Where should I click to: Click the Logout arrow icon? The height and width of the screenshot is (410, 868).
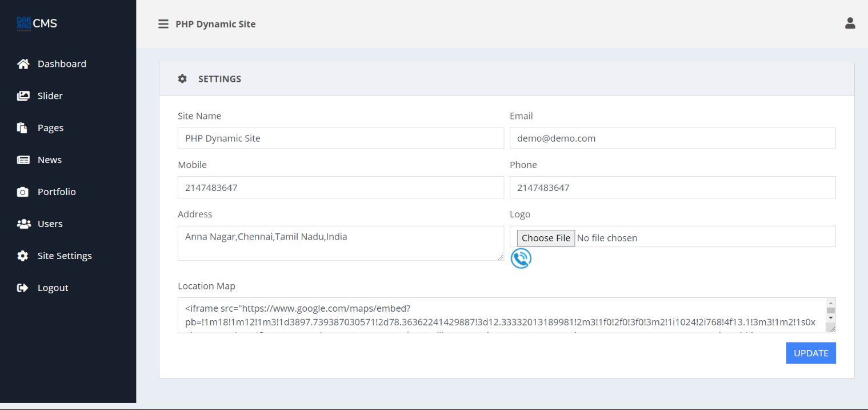(23, 288)
